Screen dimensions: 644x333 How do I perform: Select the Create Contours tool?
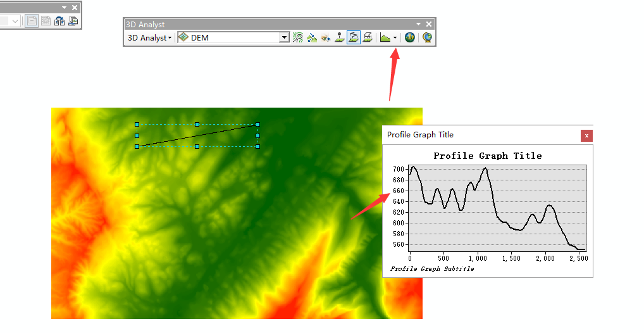pyautogui.click(x=298, y=38)
